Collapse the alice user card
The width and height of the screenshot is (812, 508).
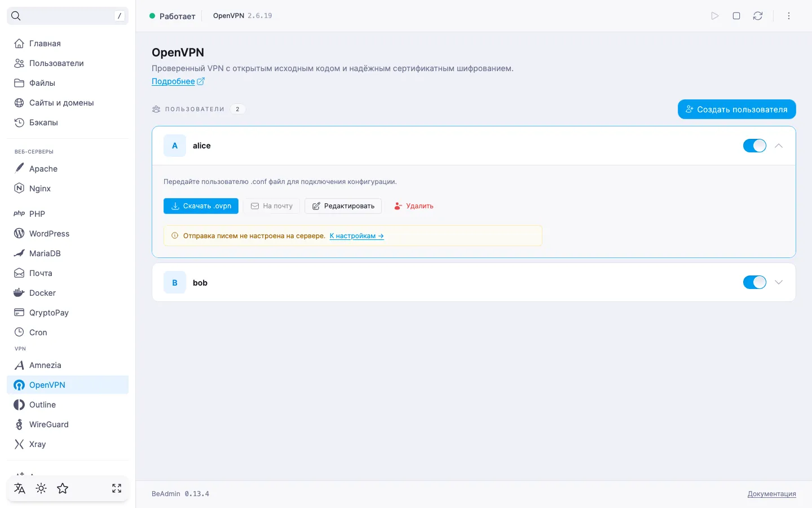pyautogui.click(x=779, y=146)
